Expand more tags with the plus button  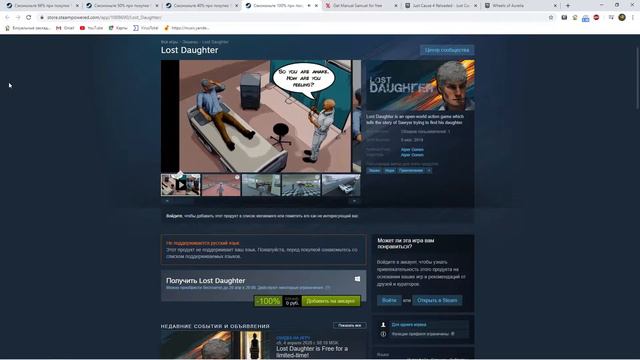coord(429,170)
